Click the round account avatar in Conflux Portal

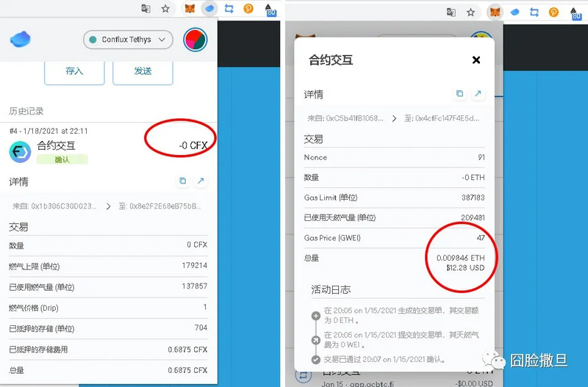tap(195, 40)
